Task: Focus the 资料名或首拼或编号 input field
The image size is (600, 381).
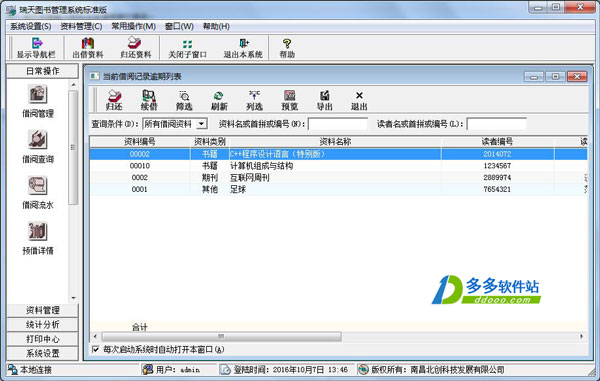Action: pos(338,124)
